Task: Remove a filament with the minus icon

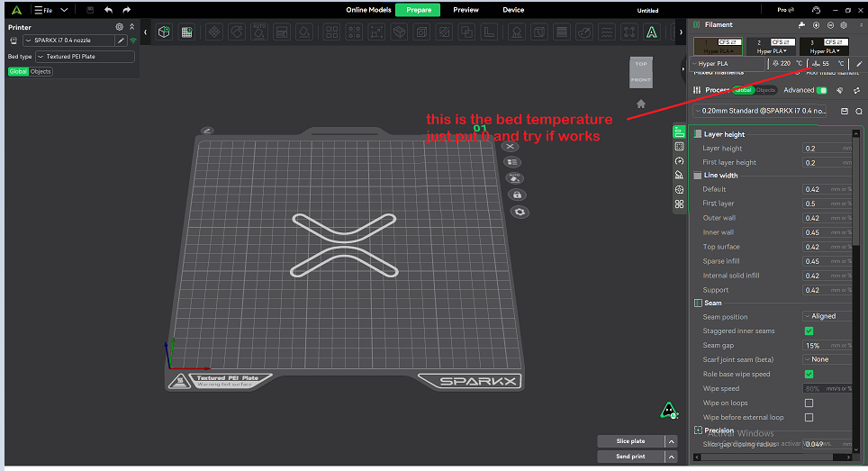Action: [x=830, y=25]
